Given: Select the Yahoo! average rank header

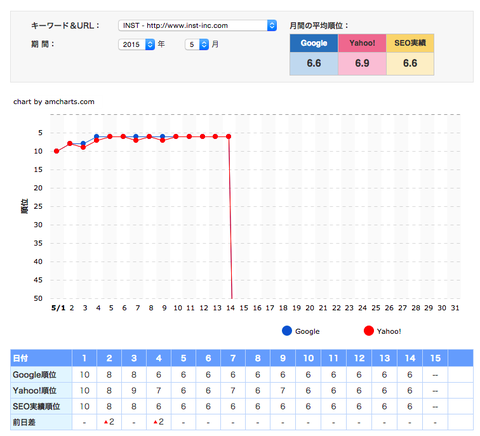Looking at the screenshot, I should click(x=362, y=43).
